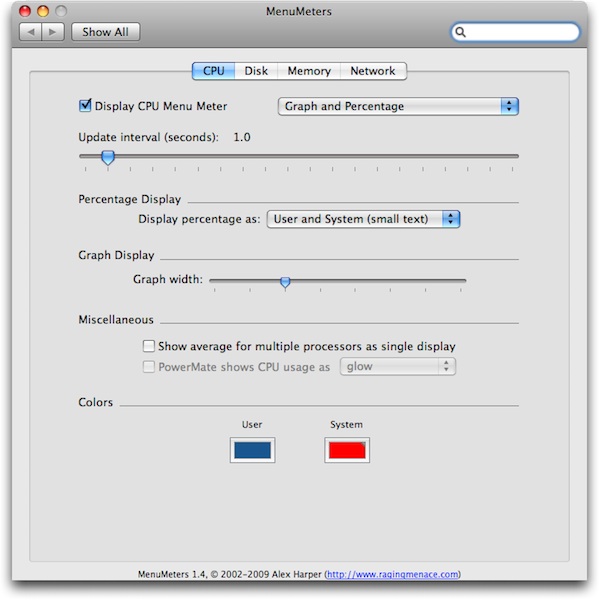Image resolution: width=599 pixels, height=600 pixels.
Task: Open the Network tab
Action: (373, 71)
